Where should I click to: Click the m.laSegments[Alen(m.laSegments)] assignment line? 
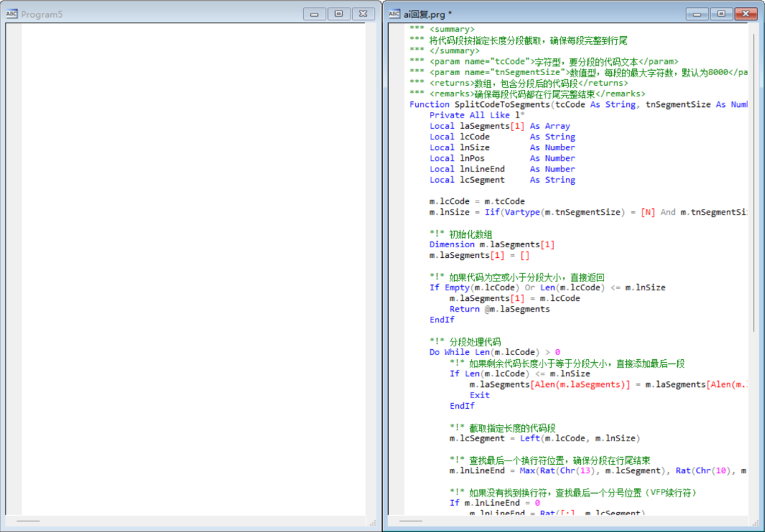tap(608, 384)
